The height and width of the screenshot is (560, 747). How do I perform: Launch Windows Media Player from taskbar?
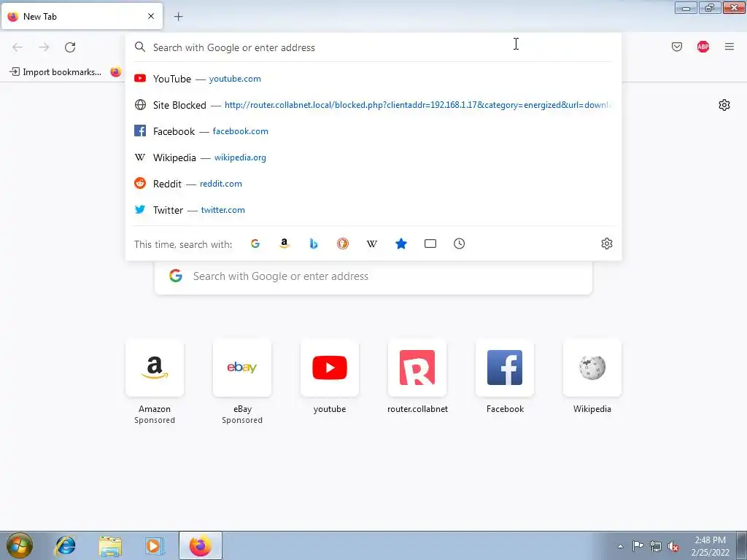tap(155, 545)
